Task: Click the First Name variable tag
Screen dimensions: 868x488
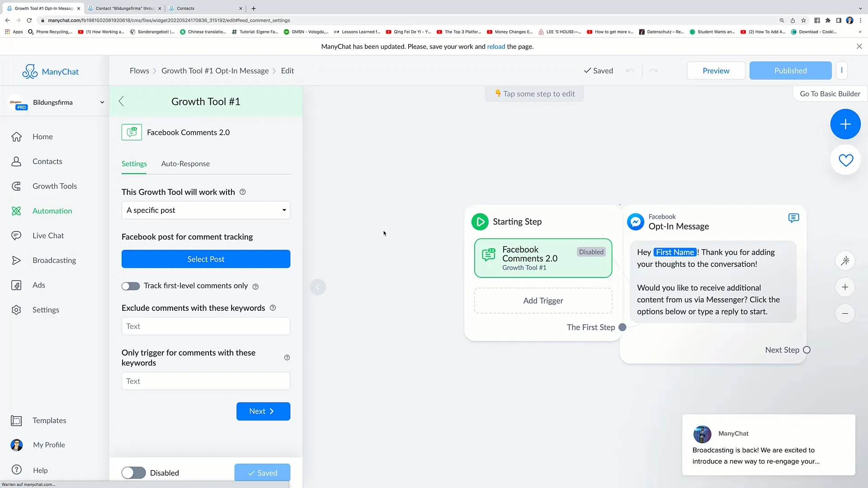Action: pyautogui.click(x=675, y=253)
